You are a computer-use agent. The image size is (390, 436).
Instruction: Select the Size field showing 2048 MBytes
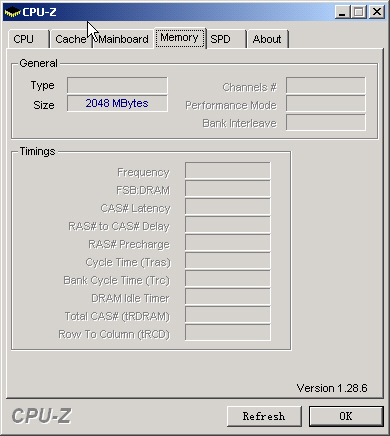117,103
